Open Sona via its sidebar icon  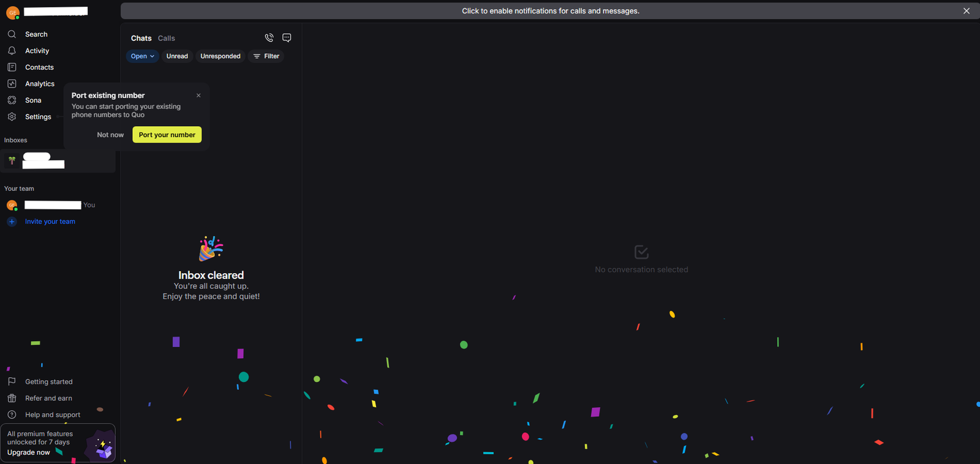(x=12, y=100)
